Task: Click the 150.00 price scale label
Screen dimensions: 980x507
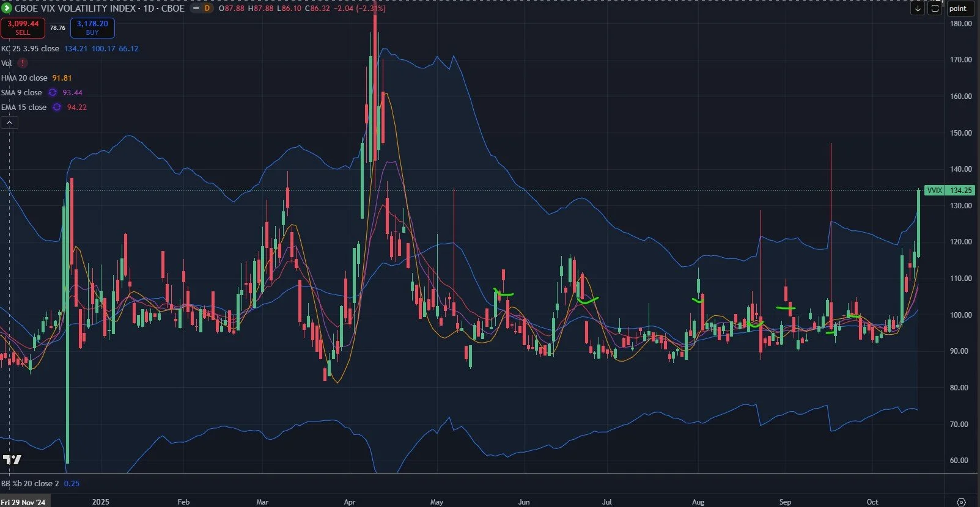Action: click(961, 133)
